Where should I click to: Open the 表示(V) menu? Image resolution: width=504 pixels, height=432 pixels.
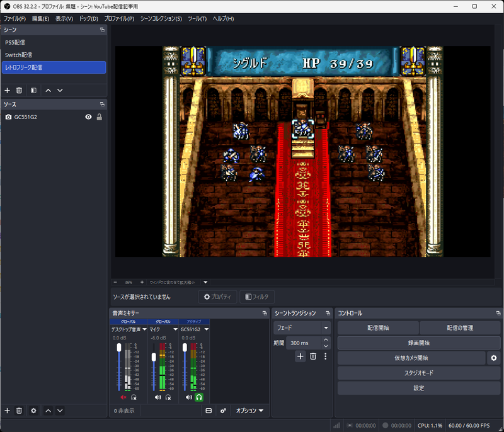tap(64, 19)
